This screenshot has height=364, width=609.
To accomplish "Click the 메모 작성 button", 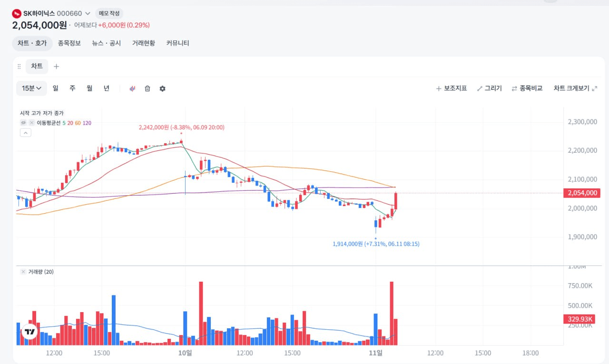I will (x=109, y=13).
